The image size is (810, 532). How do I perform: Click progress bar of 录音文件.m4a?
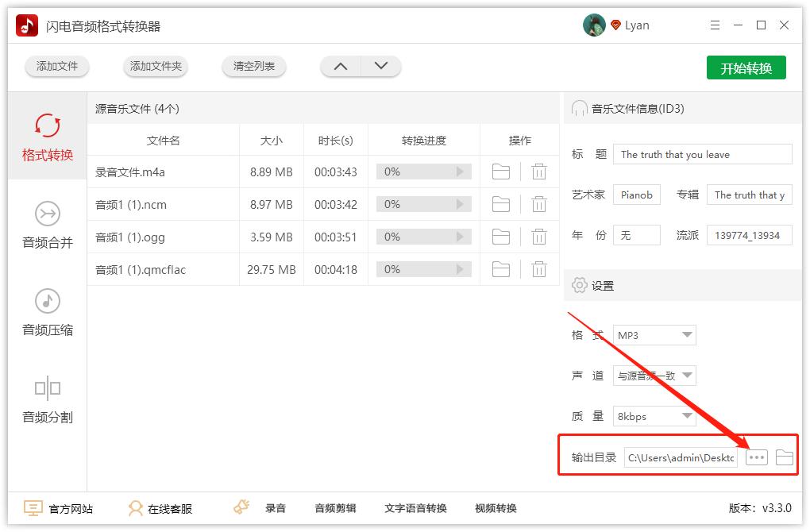pyautogui.click(x=423, y=172)
